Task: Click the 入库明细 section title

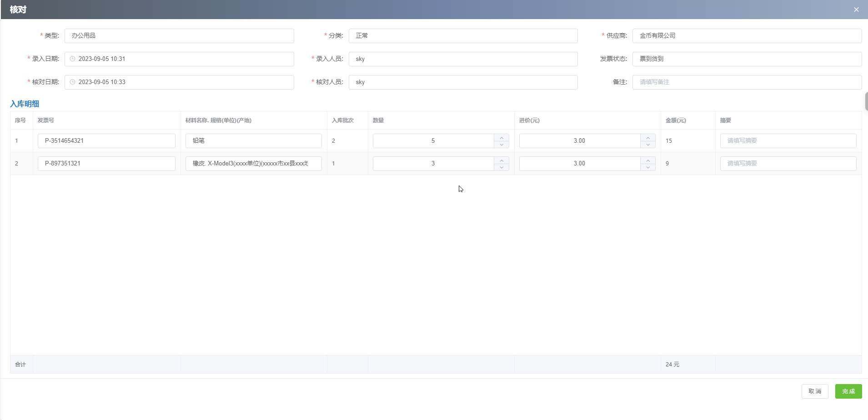Action: pos(25,104)
